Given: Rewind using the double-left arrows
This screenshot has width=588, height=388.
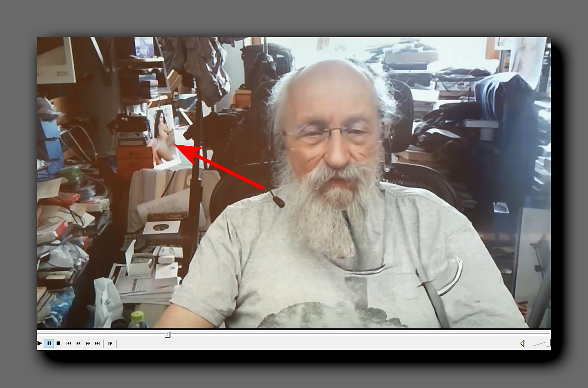Looking at the screenshot, I should pyautogui.click(x=78, y=343).
